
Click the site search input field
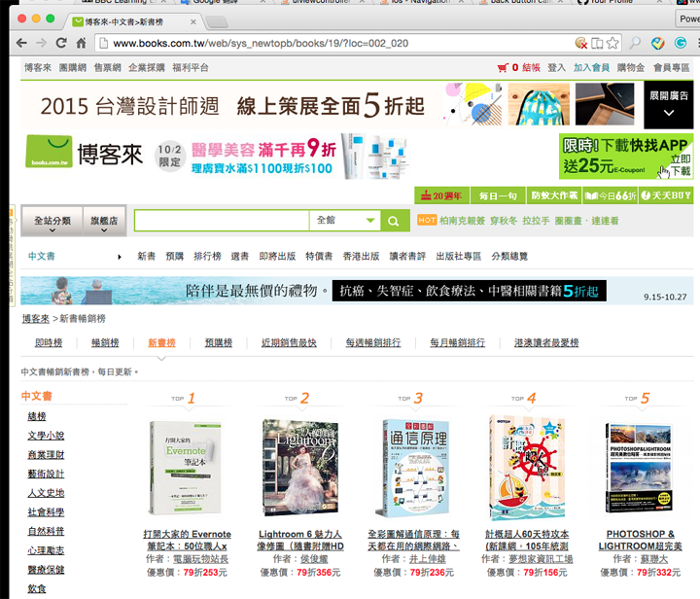point(222,221)
